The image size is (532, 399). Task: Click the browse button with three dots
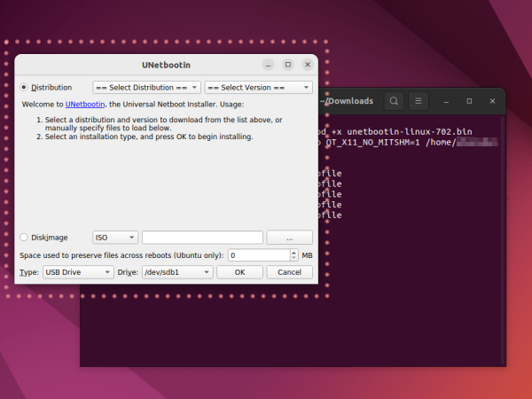[289, 237]
